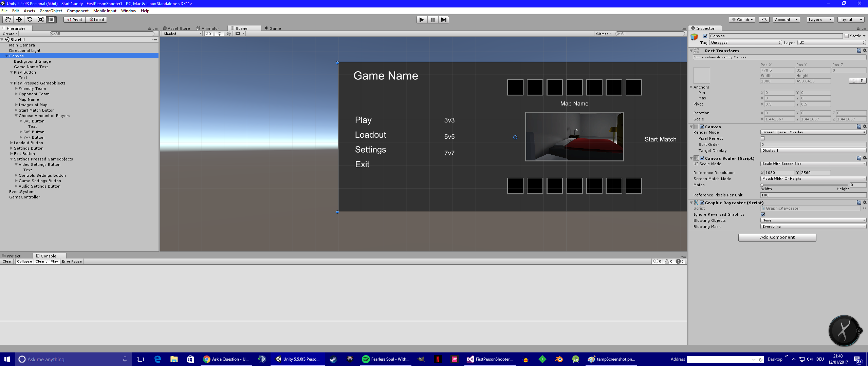Disable the Canvas component checkbox
Screen dimensions: 868x366
702,127
